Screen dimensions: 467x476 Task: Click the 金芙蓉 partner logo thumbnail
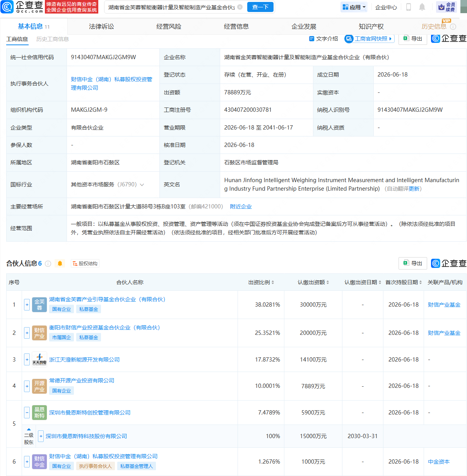point(39,305)
